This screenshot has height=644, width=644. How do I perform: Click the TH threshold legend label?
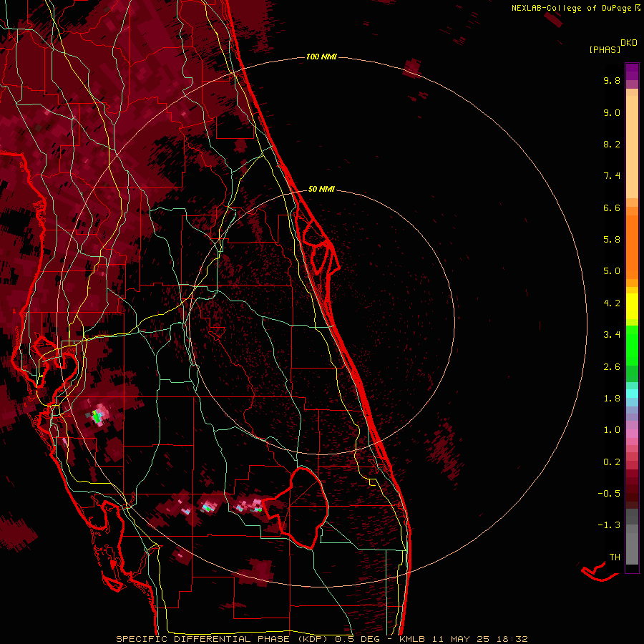[615, 557]
